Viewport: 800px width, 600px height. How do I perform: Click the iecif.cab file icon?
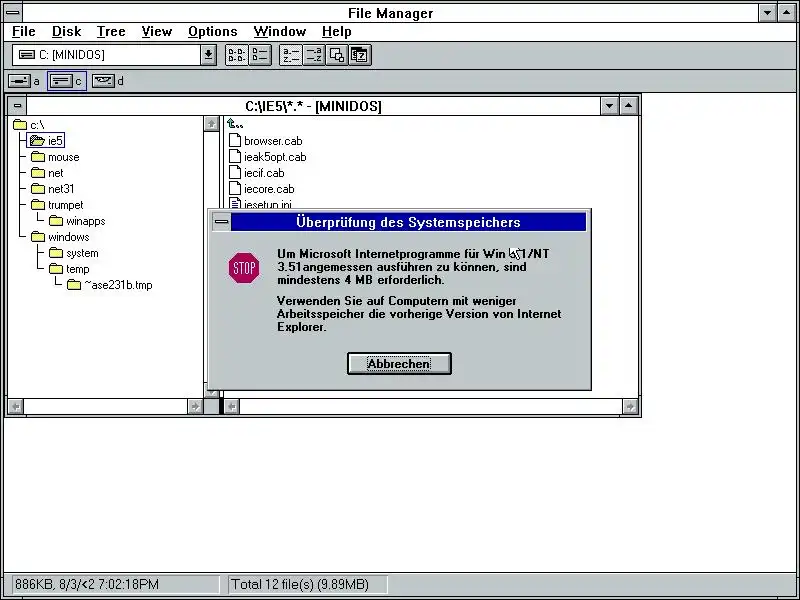pyautogui.click(x=235, y=172)
